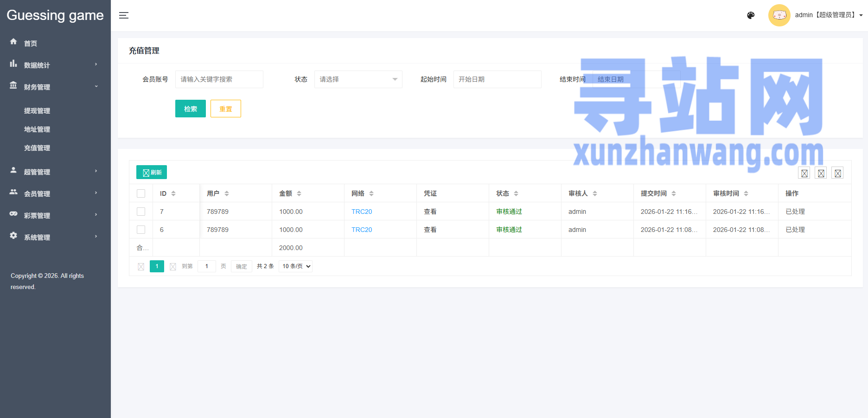Open the theme palette icon
Viewport: 868px width, 418px height.
tap(751, 15)
